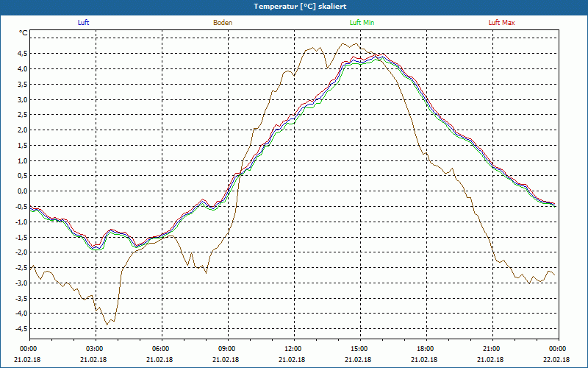
Task: Click the 2,0 y-axis label
Action: (22, 130)
